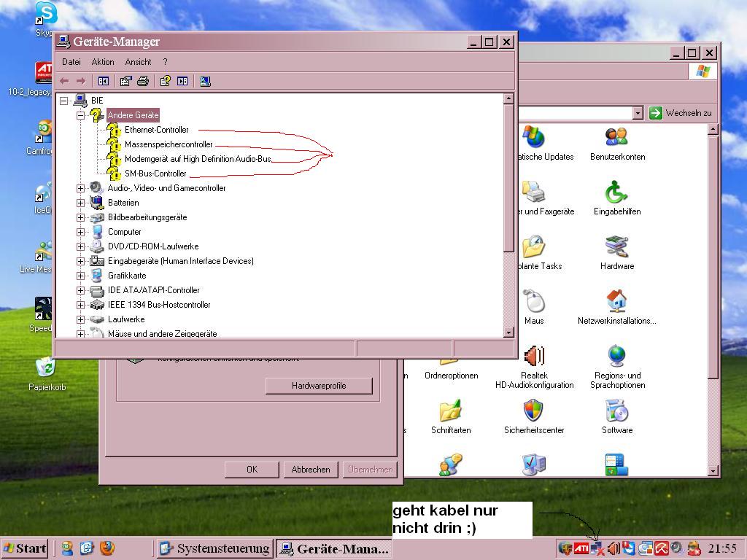Click the Properties toolbar icon in Geräte-Manager
This screenshot has height=560, width=747.
coord(125,81)
